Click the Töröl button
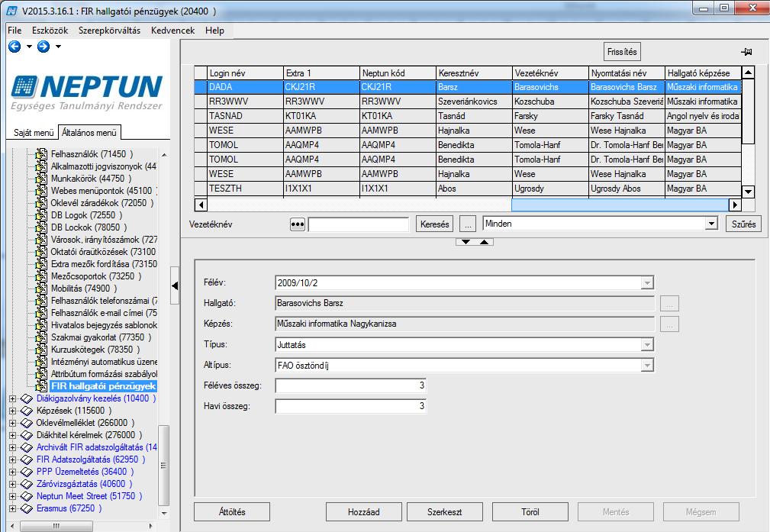Viewport: 770px width, 532px height. point(530,512)
